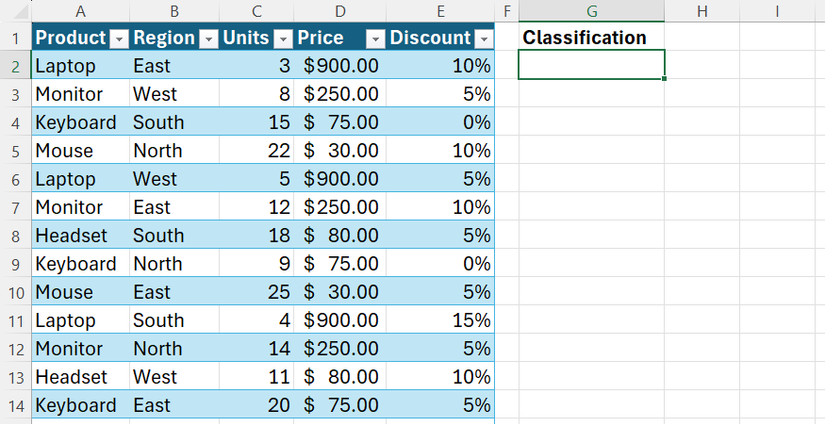825x424 pixels.
Task: Click the Classification header cell
Action: point(591,37)
